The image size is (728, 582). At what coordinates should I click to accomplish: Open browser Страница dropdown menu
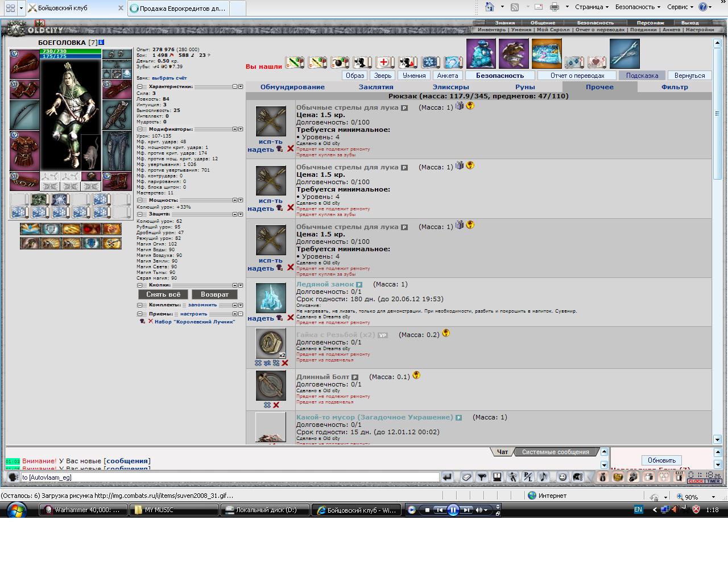pos(591,7)
